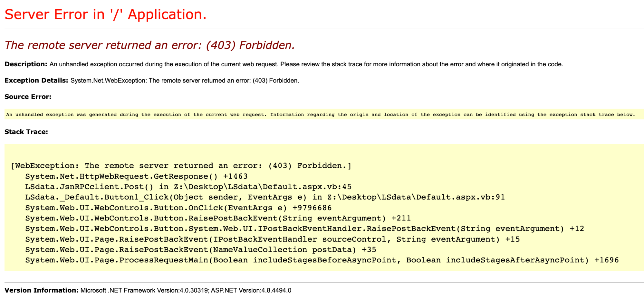Click the "System.Web.UI.Page.ProcessRequestMain" stack trace line
The height and width of the screenshot is (299, 644).
pyautogui.click(x=322, y=260)
